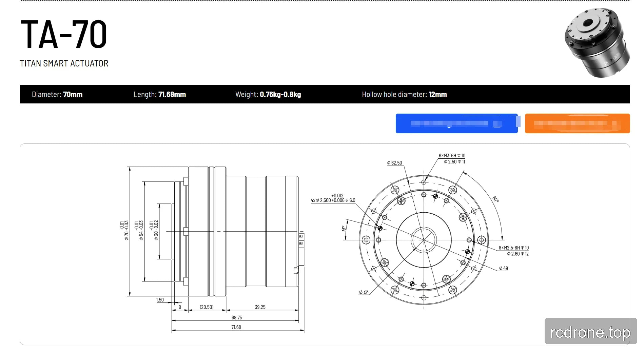644x351 pixels.
Task: Click the 1.50 dimension label
Action: (160, 300)
